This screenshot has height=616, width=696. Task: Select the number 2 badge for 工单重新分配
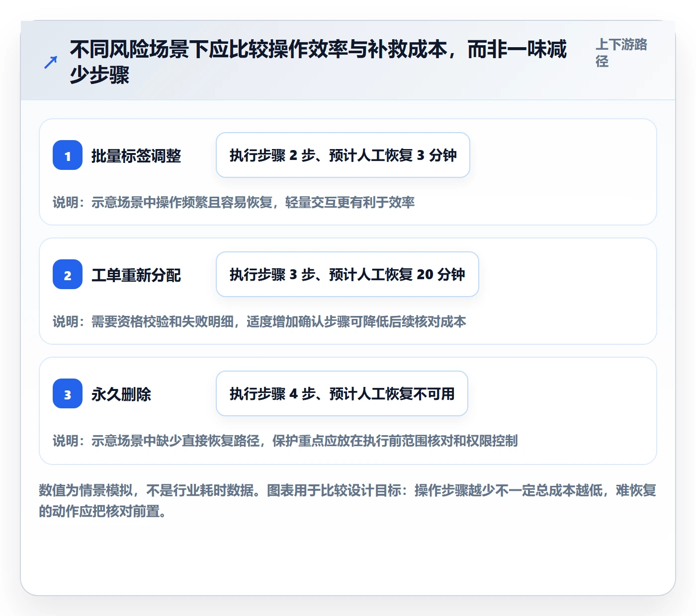click(x=68, y=274)
